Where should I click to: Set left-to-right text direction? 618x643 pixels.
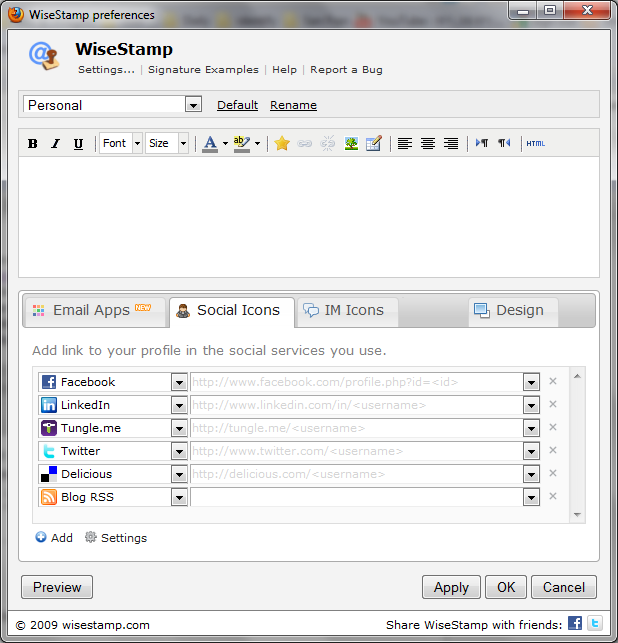coord(482,143)
